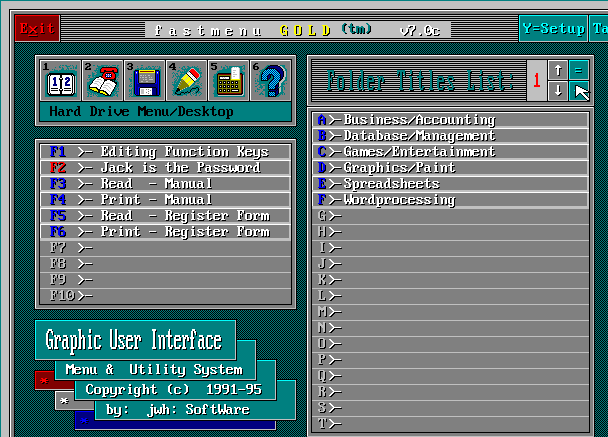Viewport: 608px width, 437px height.
Task: Click the calendar book icon numbered 1
Action: tap(58, 81)
